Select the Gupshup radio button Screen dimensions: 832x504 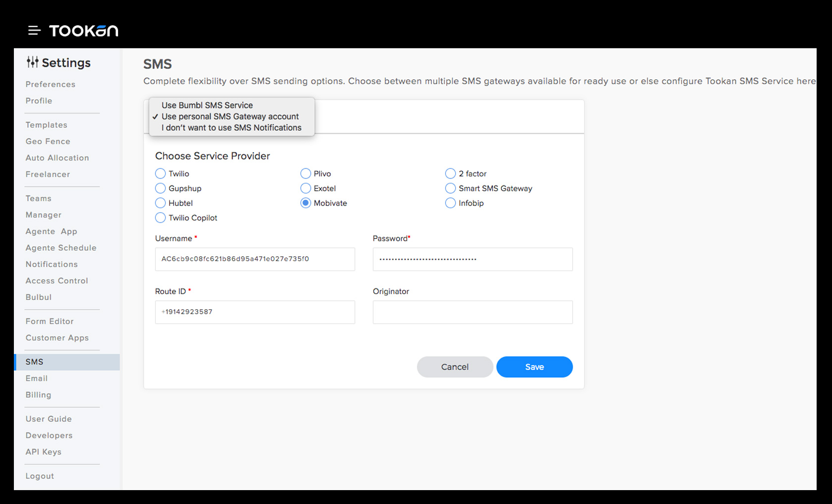[x=160, y=188]
